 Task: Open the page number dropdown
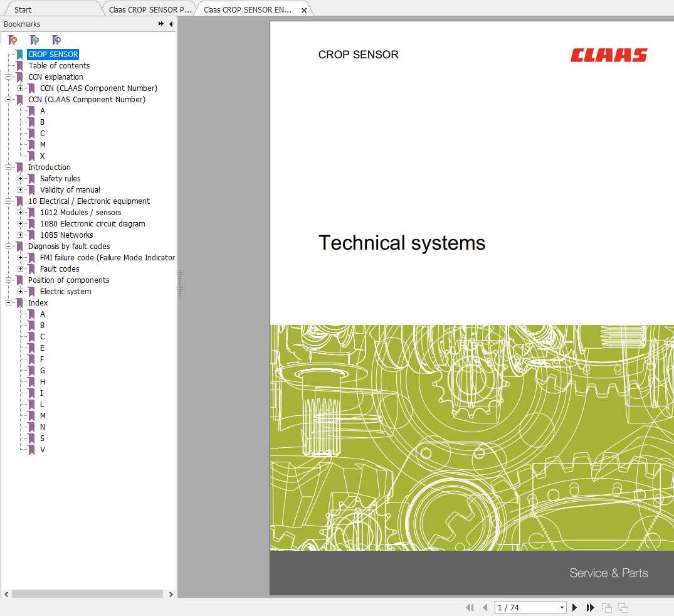[x=561, y=607]
